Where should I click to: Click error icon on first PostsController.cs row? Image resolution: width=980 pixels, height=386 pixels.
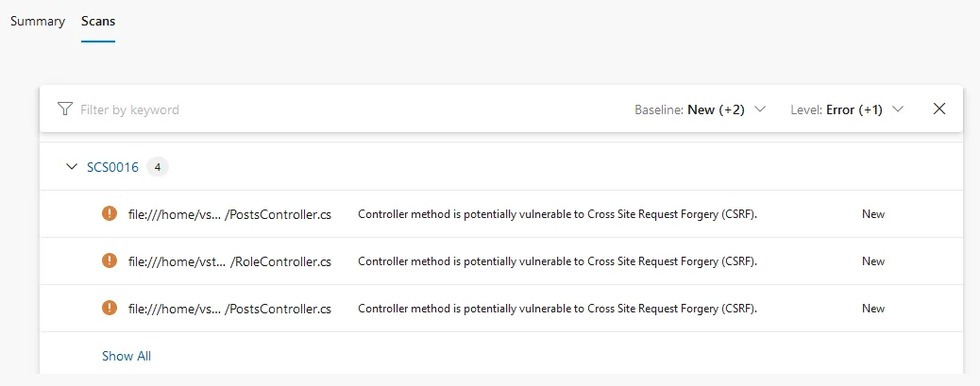110,214
